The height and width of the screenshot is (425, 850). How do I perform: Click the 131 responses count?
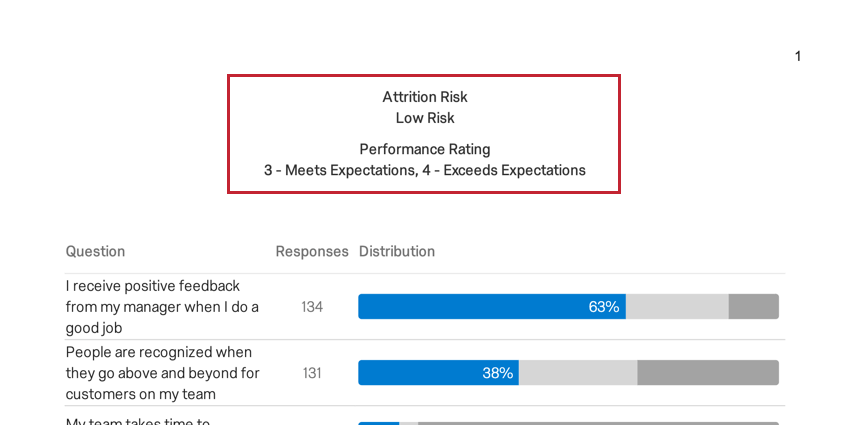coord(312,373)
